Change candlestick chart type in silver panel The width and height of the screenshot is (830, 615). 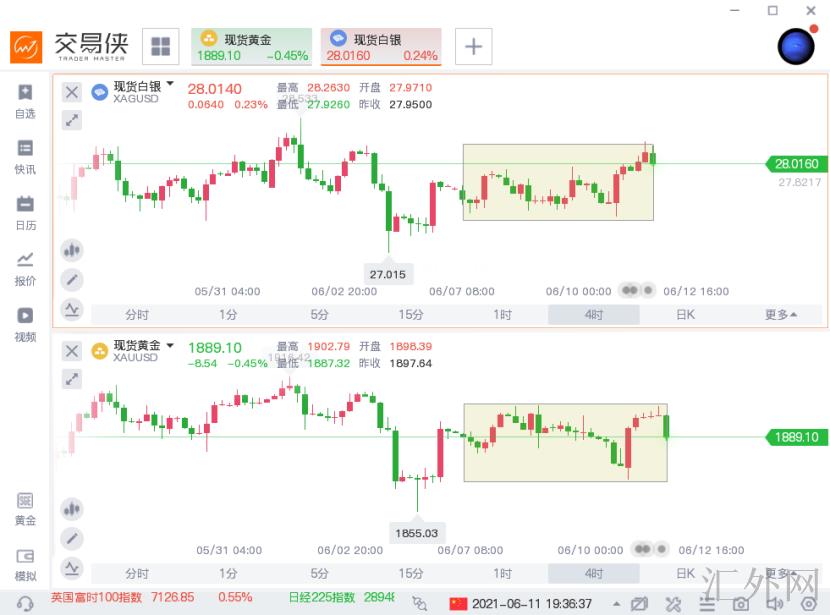pos(72,250)
